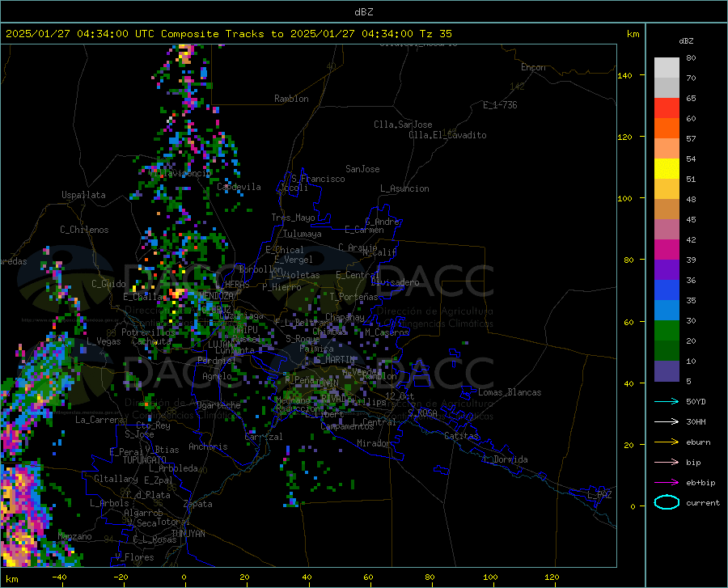Click the Lomas_Blancas label
Viewport: 728px width, 588px height.
pos(510,392)
